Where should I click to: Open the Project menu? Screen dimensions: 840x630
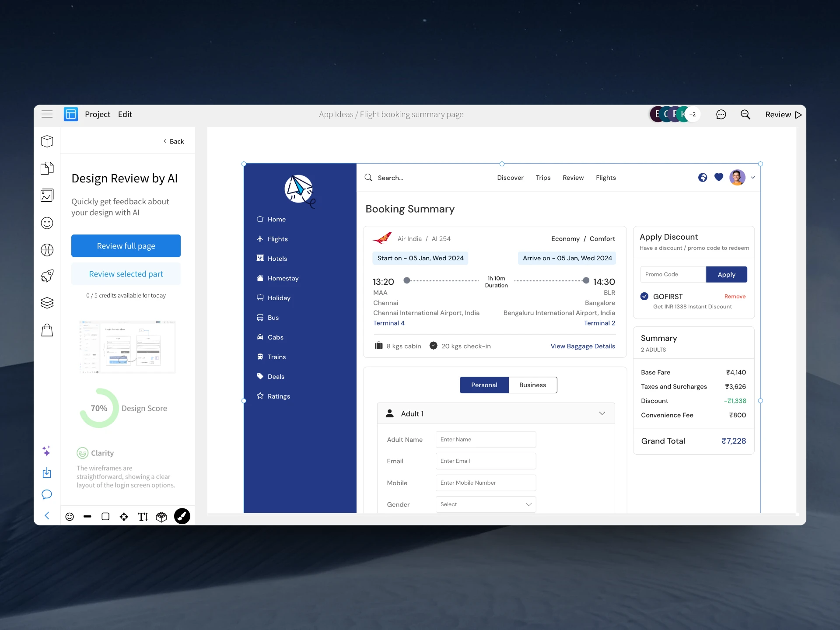[98, 114]
